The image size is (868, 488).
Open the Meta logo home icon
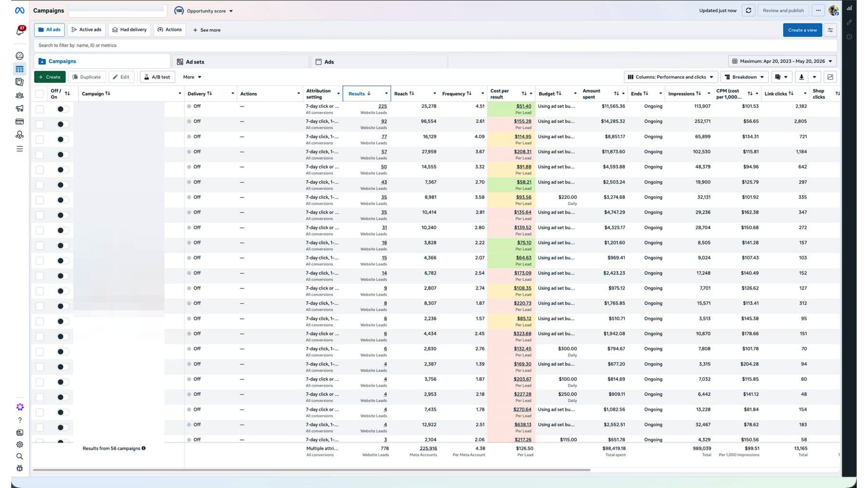tap(19, 10)
